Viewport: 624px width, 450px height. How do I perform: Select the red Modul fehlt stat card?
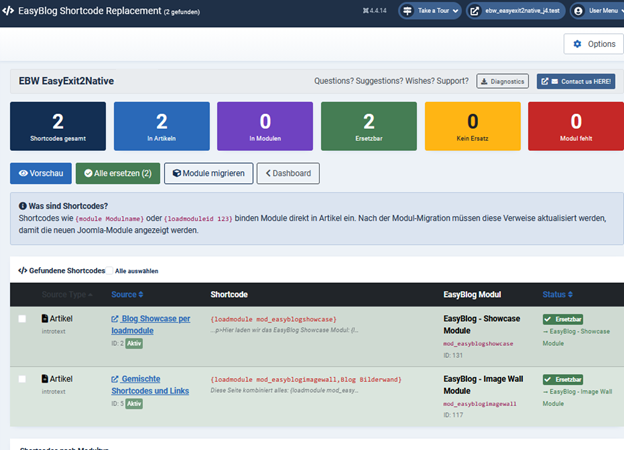tap(576, 126)
